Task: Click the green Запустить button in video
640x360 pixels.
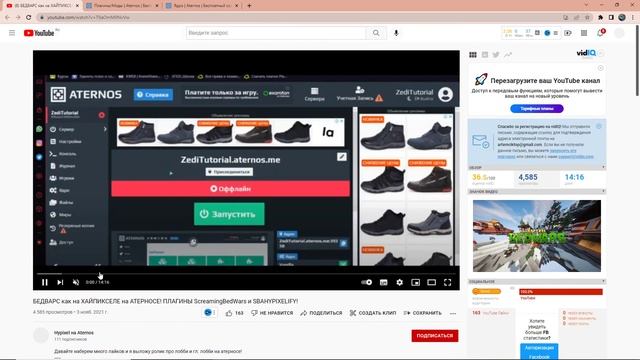Action: click(x=229, y=214)
